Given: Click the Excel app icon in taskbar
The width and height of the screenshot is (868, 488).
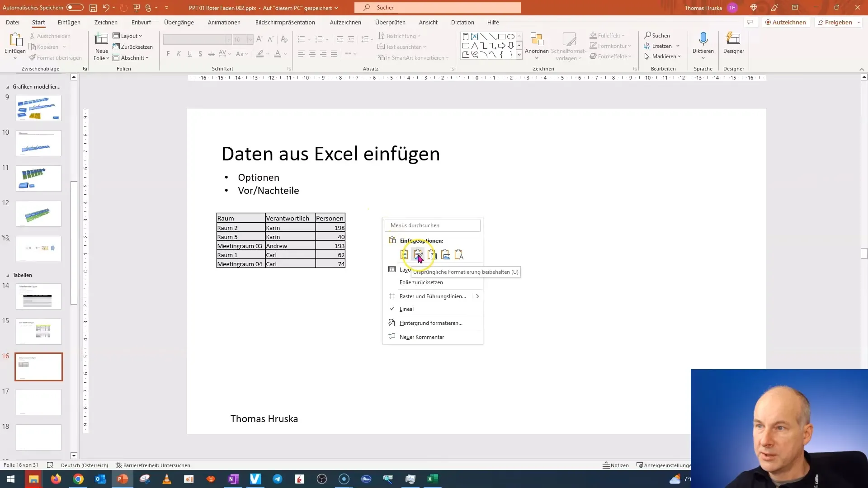Looking at the screenshot, I should pyautogui.click(x=433, y=479).
